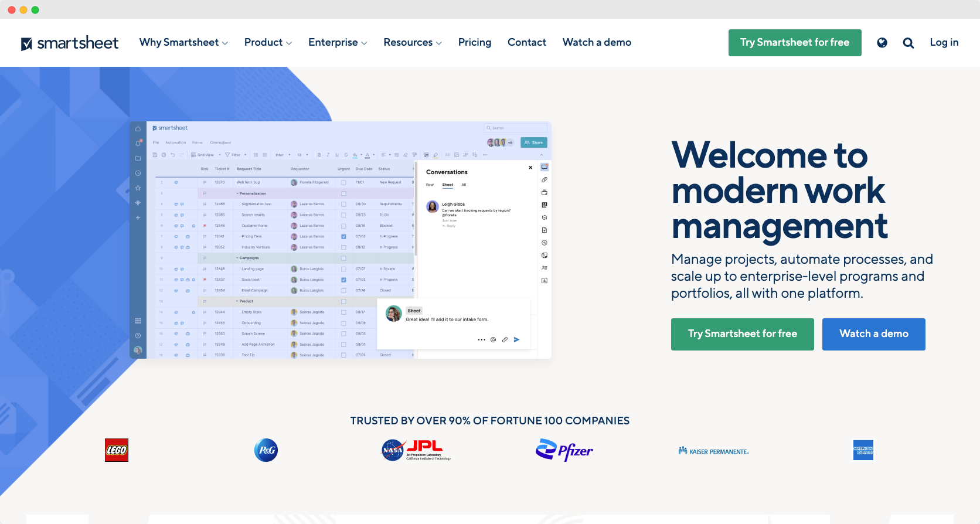Open the text color picker
This screenshot has height=524, width=980.
[368, 155]
